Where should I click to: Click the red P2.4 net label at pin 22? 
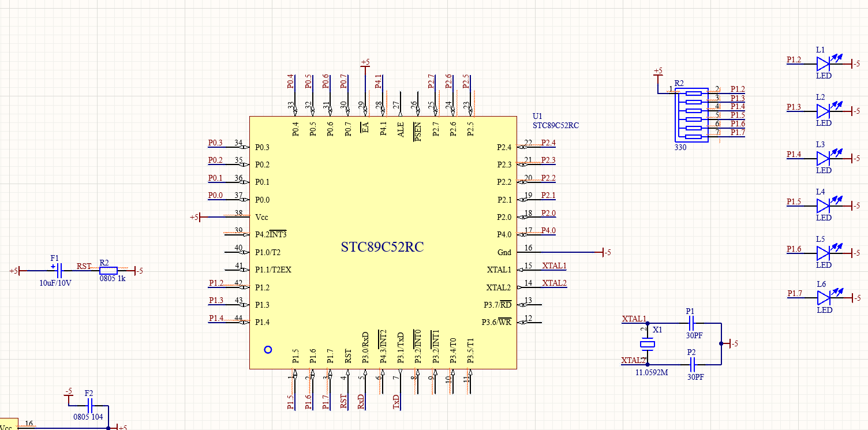(x=549, y=143)
